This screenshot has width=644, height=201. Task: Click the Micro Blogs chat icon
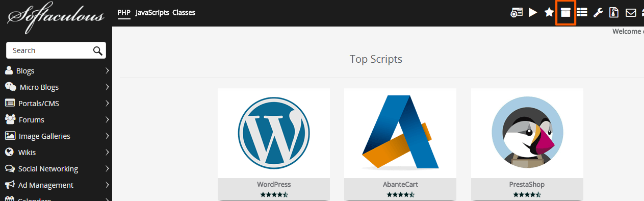10,87
